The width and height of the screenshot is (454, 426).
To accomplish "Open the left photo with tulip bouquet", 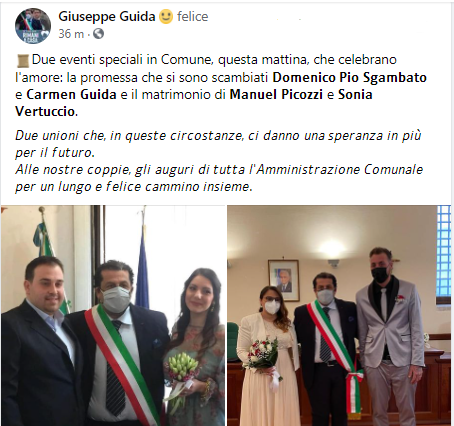I will coord(113,315).
